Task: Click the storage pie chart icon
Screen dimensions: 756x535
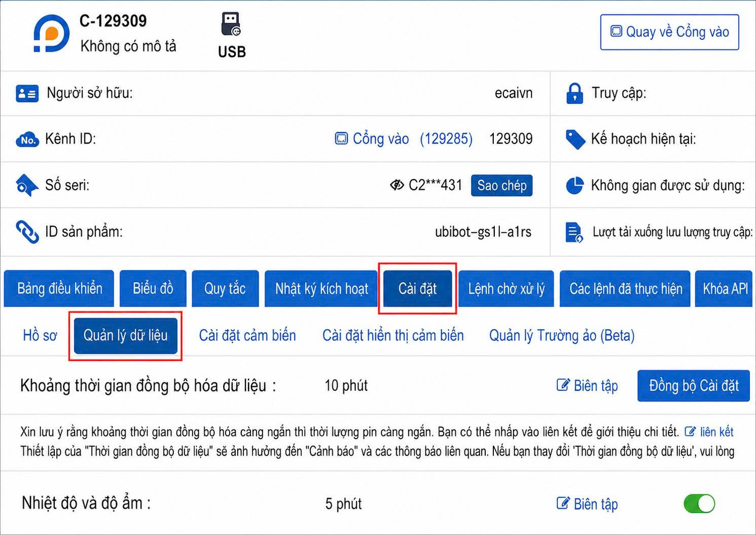Action: click(x=574, y=186)
